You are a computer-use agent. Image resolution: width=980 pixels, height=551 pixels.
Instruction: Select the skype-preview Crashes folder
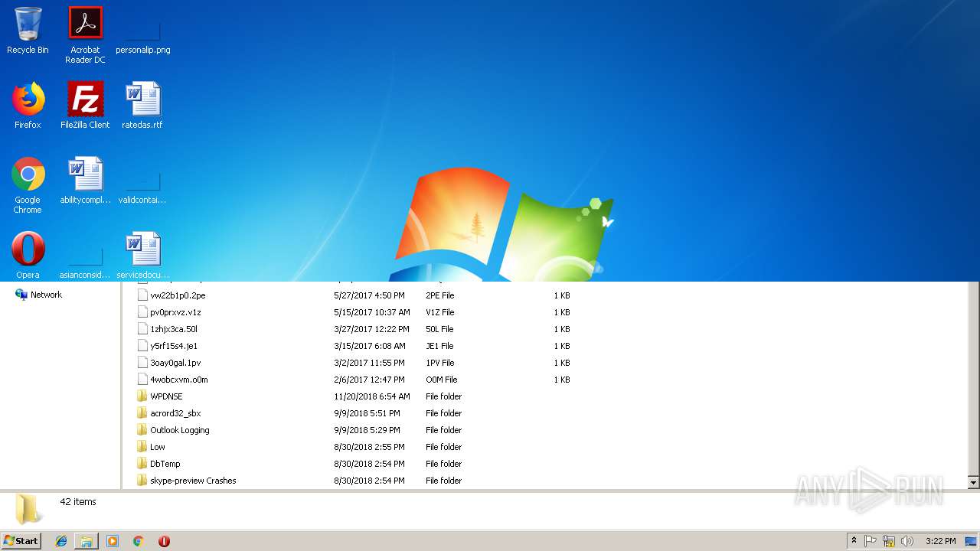(193, 481)
